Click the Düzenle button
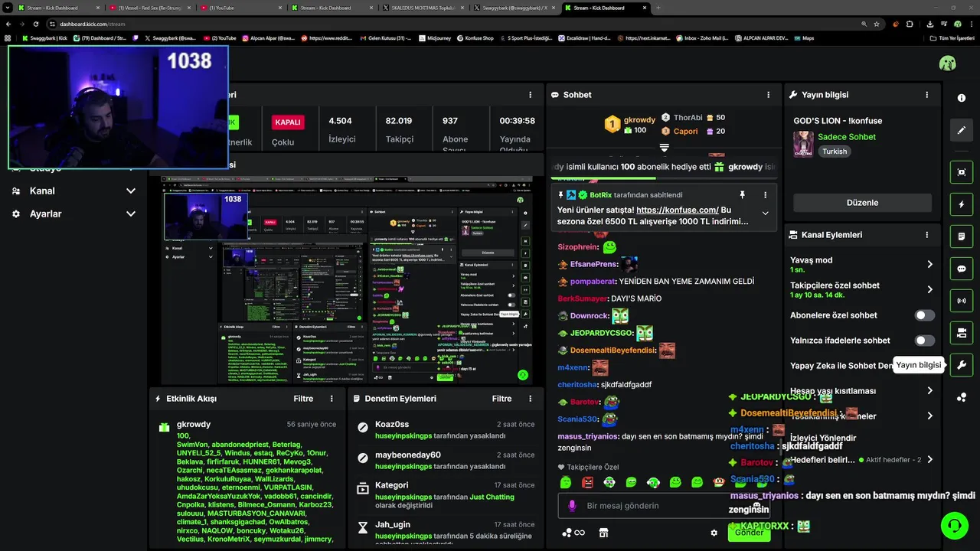This screenshot has width=980, height=551. (x=862, y=203)
